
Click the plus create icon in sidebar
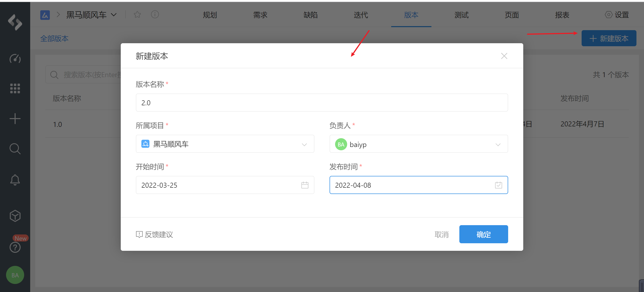(x=15, y=119)
